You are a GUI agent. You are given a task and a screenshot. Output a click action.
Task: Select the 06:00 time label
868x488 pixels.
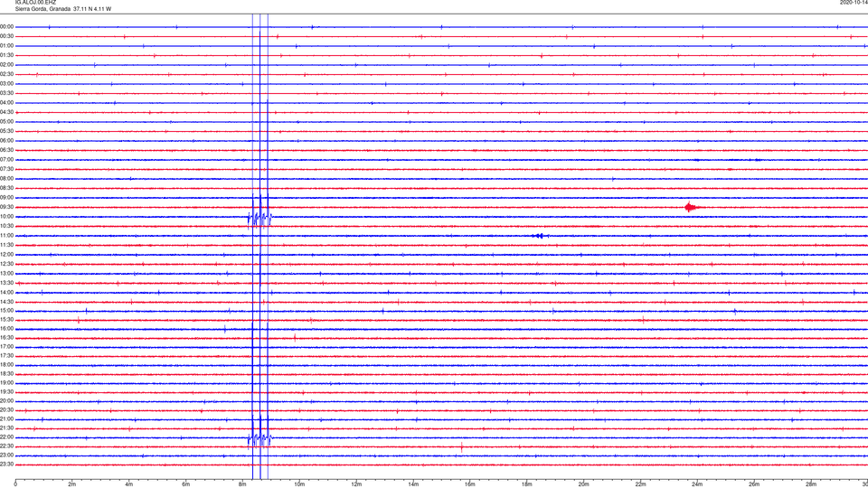tap(7, 141)
